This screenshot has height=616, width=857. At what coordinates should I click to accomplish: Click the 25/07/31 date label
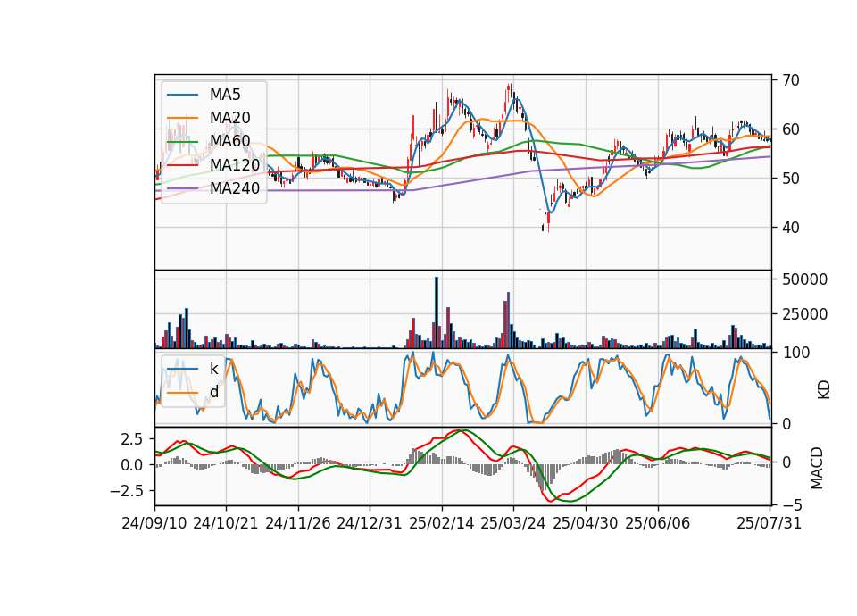click(769, 523)
